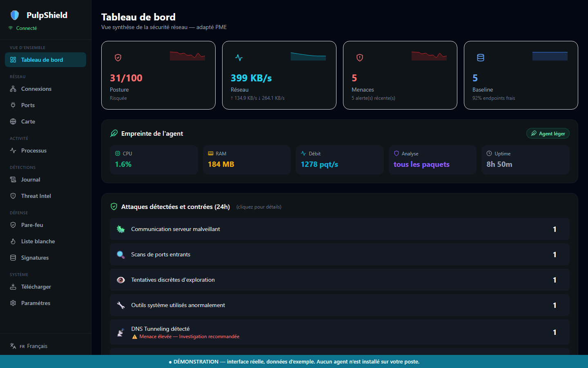The width and height of the screenshot is (588, 368).
Task: Click the warning triangle under DNS Tunneling
Action: coord(134,337)
